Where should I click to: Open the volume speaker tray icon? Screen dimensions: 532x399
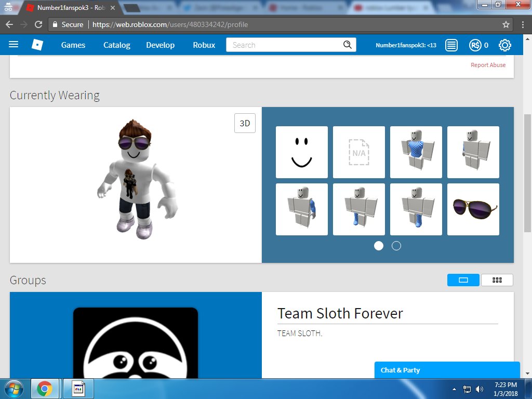[480, 389]
